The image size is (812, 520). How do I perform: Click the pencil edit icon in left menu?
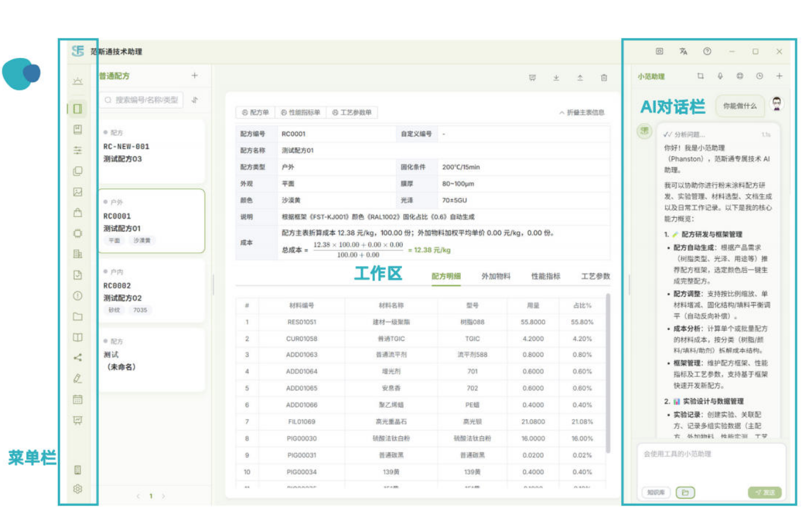click(77, 378)
